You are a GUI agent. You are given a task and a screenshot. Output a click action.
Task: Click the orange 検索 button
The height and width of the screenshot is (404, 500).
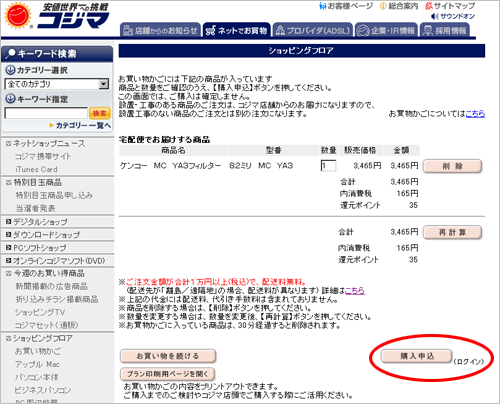point(100,113)
